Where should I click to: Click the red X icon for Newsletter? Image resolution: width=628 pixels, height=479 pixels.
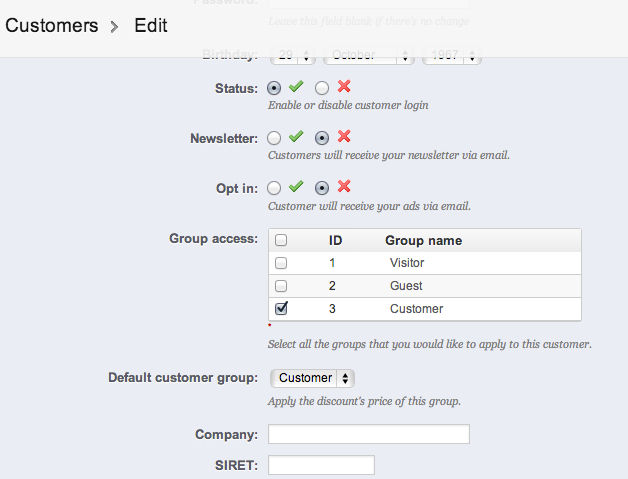click(x=344, y=137)
